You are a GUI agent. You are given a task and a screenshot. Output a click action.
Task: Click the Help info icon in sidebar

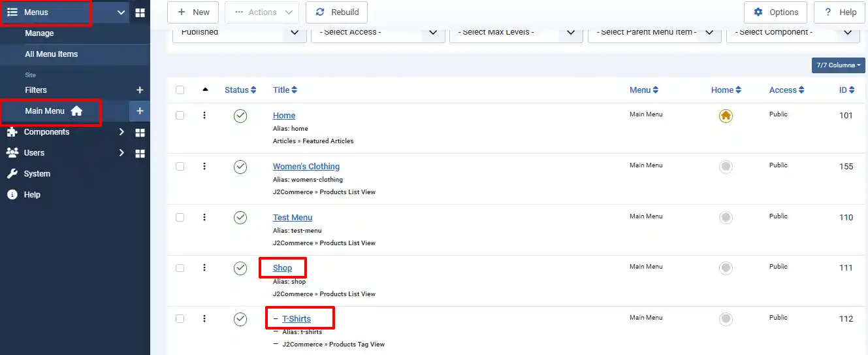pos(12,195)
